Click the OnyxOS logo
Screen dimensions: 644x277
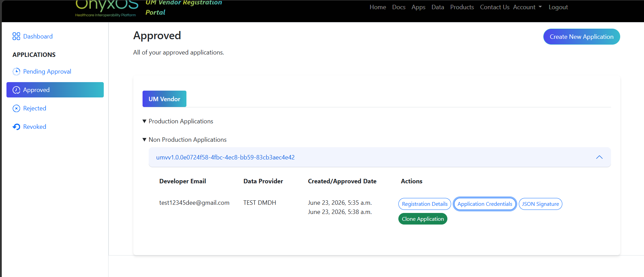[106, 9]
